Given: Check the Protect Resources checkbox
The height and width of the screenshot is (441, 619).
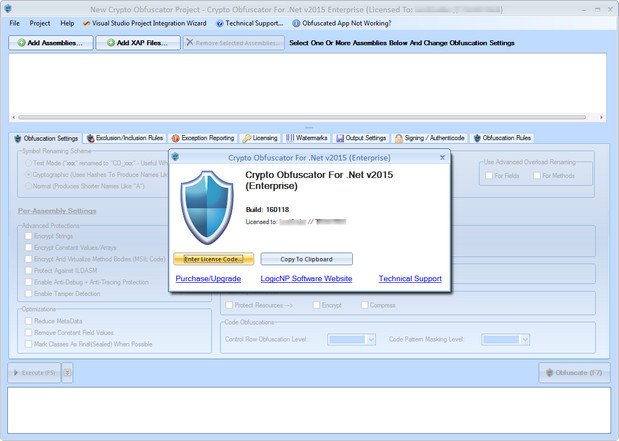Looking at the screenshot, I should (x=229, y=305).
